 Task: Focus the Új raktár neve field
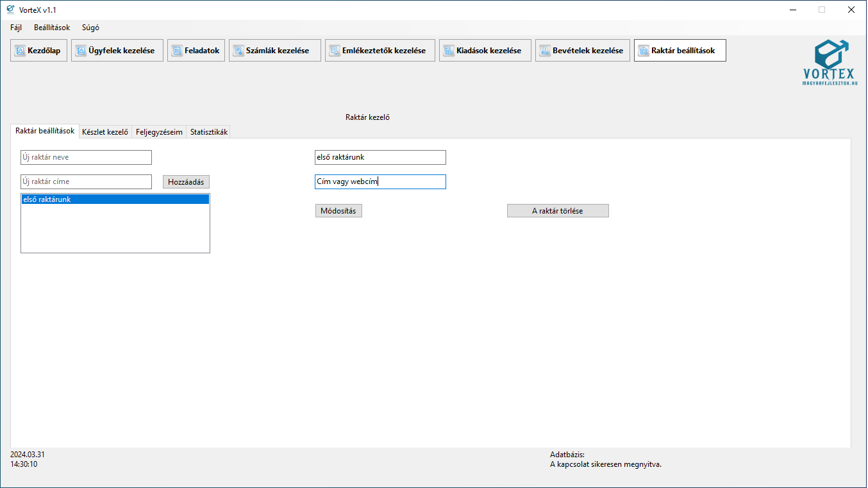86,158
